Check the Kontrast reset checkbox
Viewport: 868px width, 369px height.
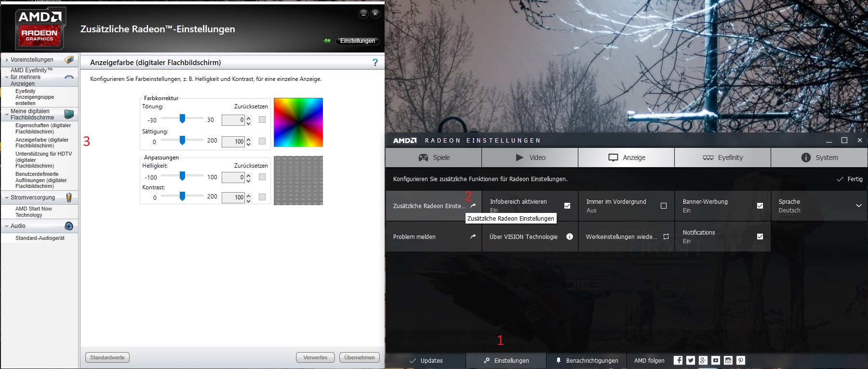(x=262, y=197)
